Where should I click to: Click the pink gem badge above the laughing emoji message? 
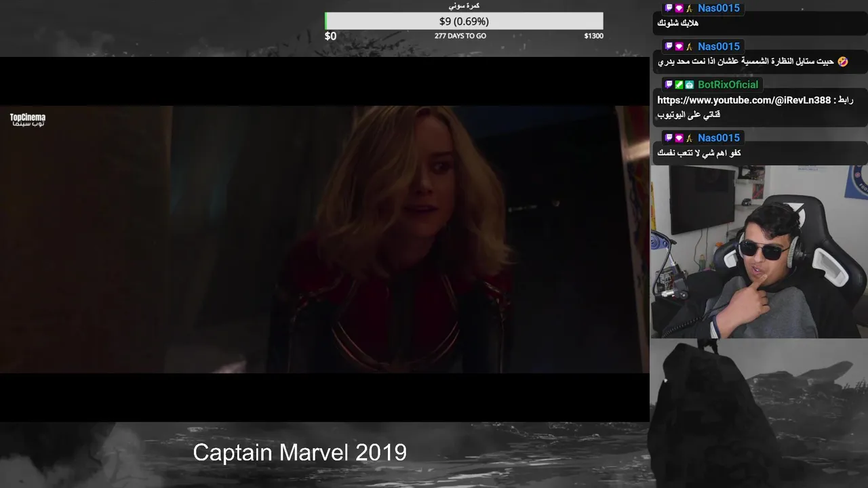click(x=679, y=46)
